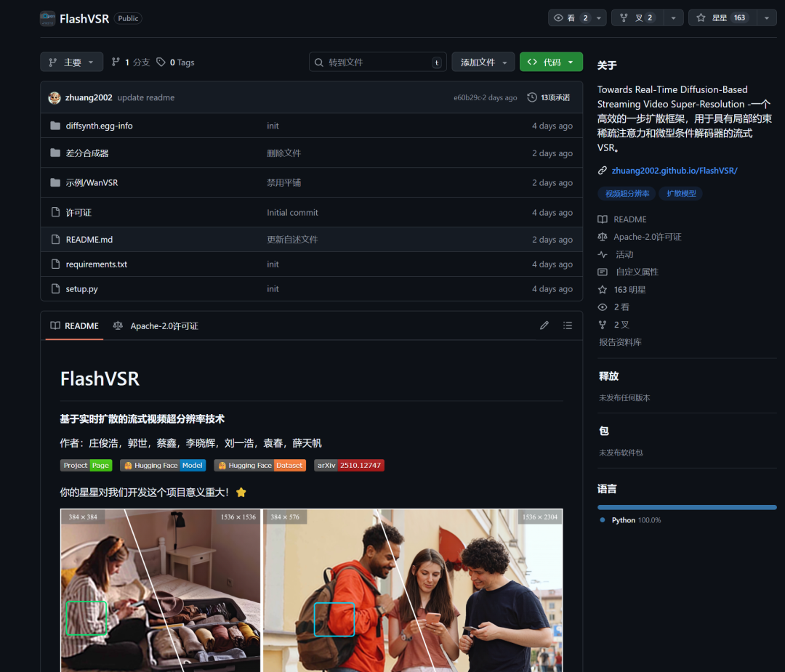Click the 转到文件 search field
Image resolution: width=785 pixels, height=672 pixels.
pos(377,62)
